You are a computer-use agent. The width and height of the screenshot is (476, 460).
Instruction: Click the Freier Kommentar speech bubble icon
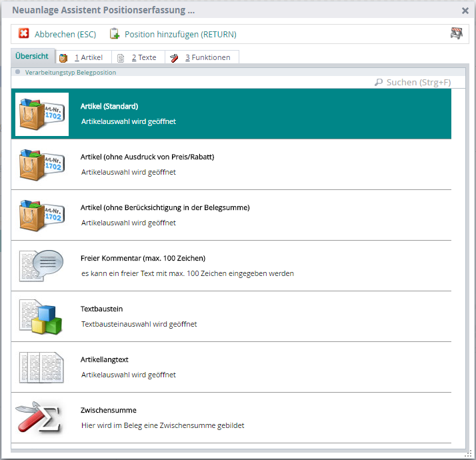click(42, 265)
